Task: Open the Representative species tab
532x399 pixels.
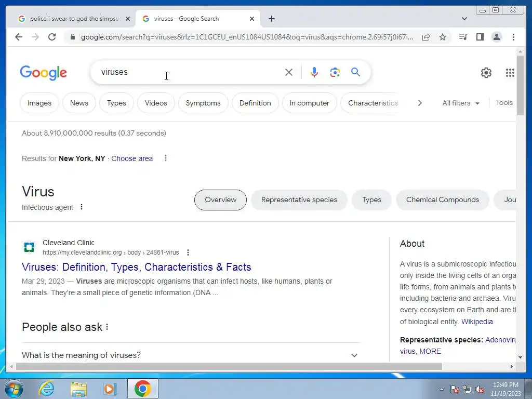Action: tap(299, 200)
